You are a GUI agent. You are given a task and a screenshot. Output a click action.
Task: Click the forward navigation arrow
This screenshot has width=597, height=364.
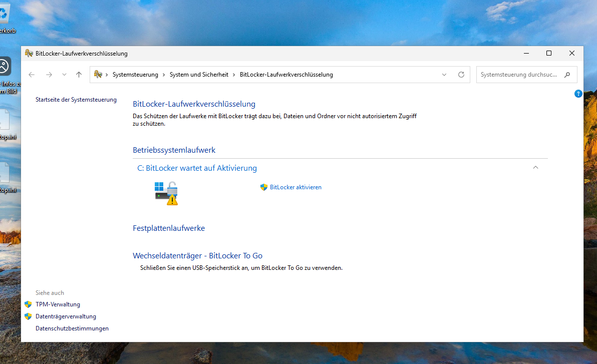coord(49,75)
